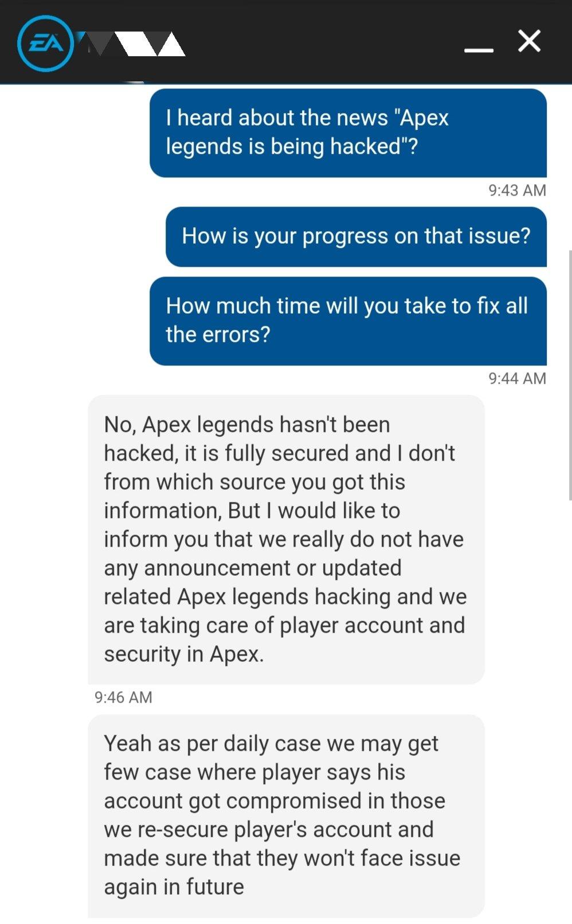This screenshot has width=572, height=924.
Task: Click the line "information, But I would like to"
Action: tap(252, 511)
